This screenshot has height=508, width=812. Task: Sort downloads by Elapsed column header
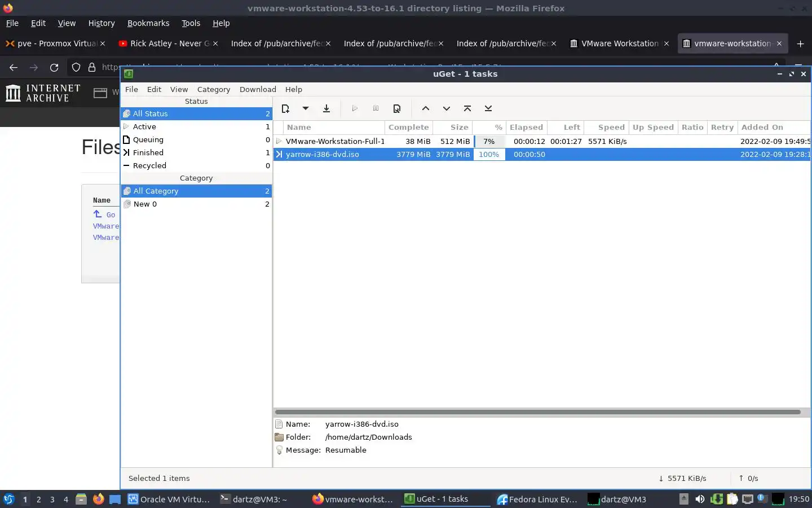coord(527,127)
